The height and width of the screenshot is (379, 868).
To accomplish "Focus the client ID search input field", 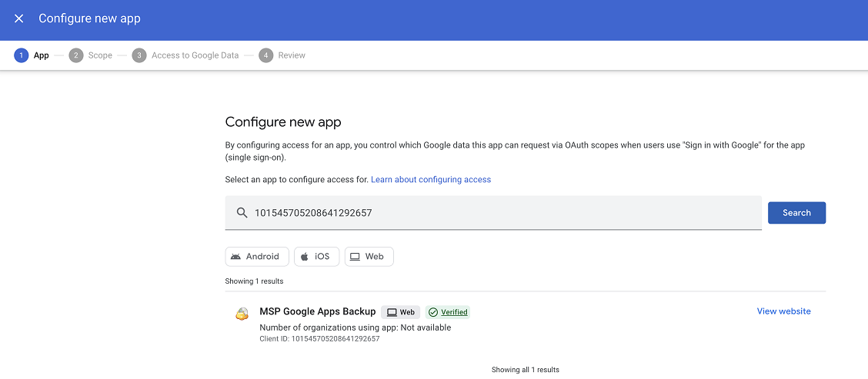I will (500, 213).
